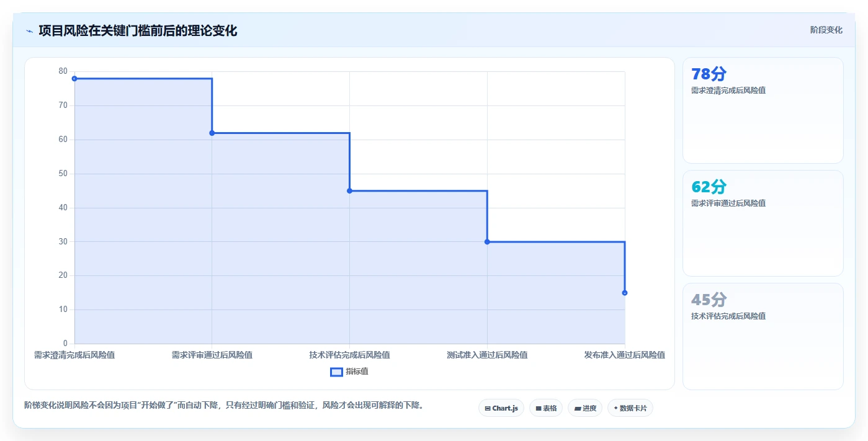Image resolution: width=868 pixels, height=441 pixels.
Task: Select the data point at value 15
Action: coord(625,293)
